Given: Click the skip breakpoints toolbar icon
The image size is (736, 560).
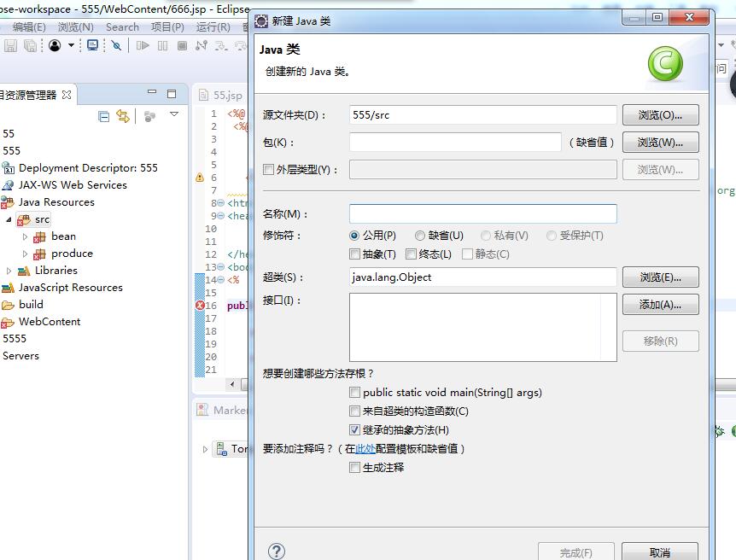Looking at the screenshot, I should pyautogui.click(x=116, y=45).
